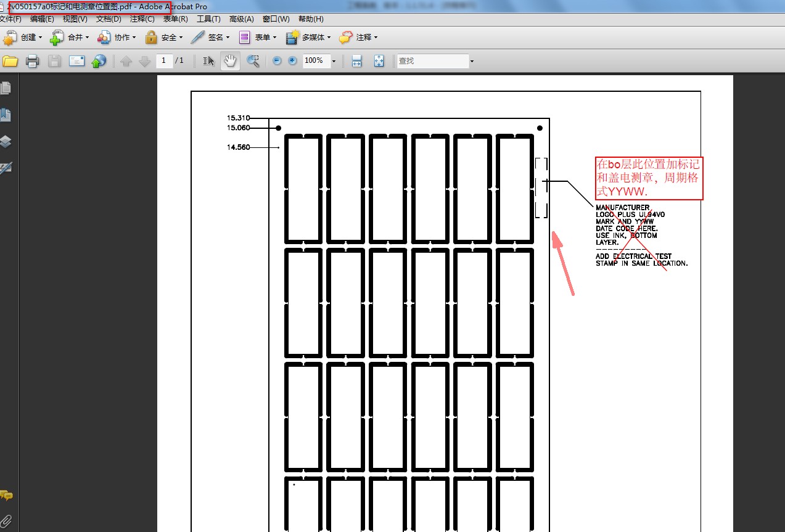Screen dimensions: 785x532
Task: Open the 文件(F) menu
Action: click(x=10, y=19)
